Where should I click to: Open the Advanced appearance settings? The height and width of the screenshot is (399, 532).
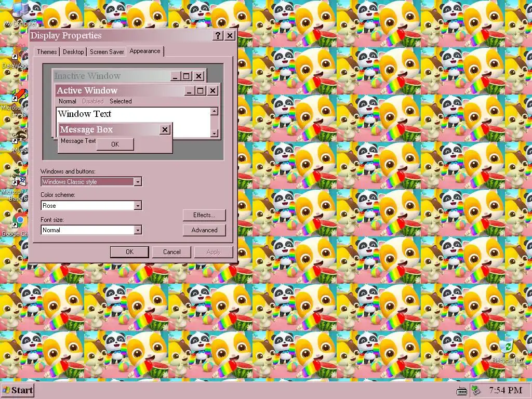click(204, 230)
